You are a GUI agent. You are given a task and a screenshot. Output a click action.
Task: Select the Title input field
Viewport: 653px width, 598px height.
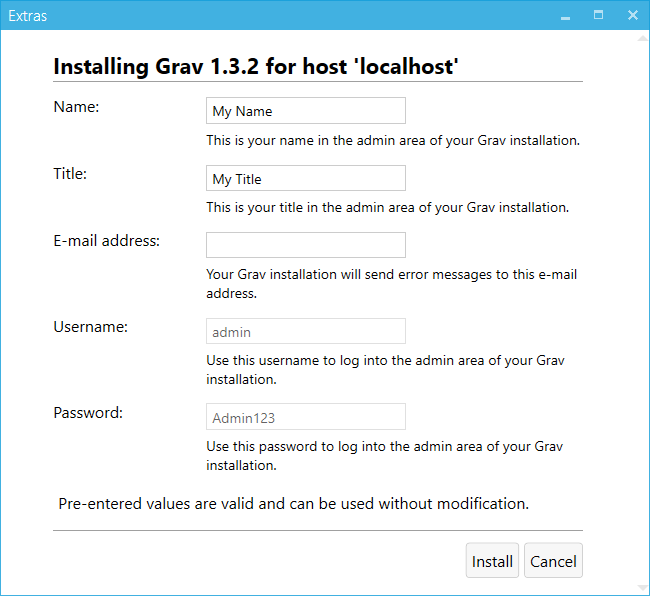tap(307, 179)
